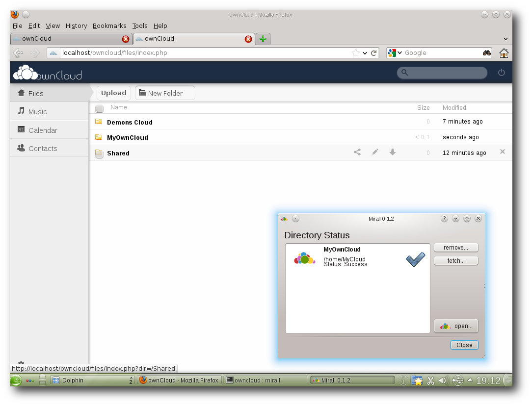Click the Demons Cloud folder icon

[99, 122]
